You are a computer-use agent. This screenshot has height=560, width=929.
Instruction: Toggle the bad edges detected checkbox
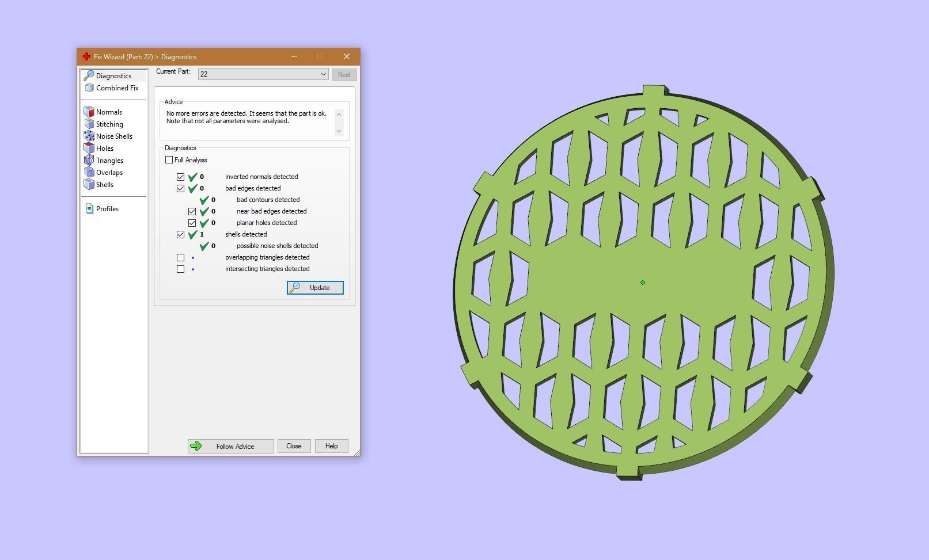[181, 188]
